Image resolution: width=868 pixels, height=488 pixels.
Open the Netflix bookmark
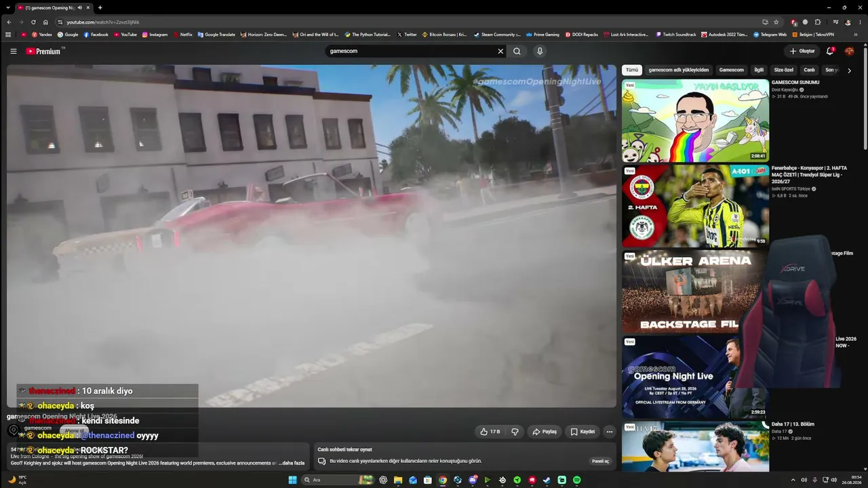click(x=182, y=35)
